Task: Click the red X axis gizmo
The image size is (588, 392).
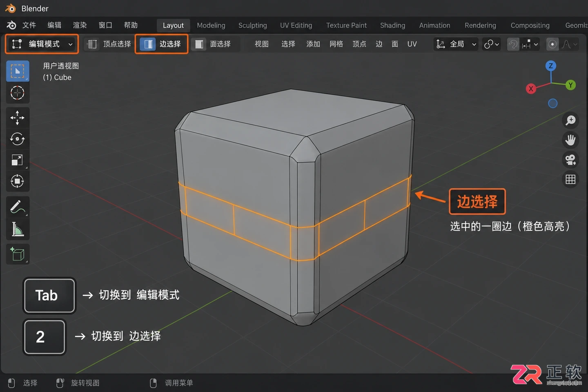Action: click(531, 88)
